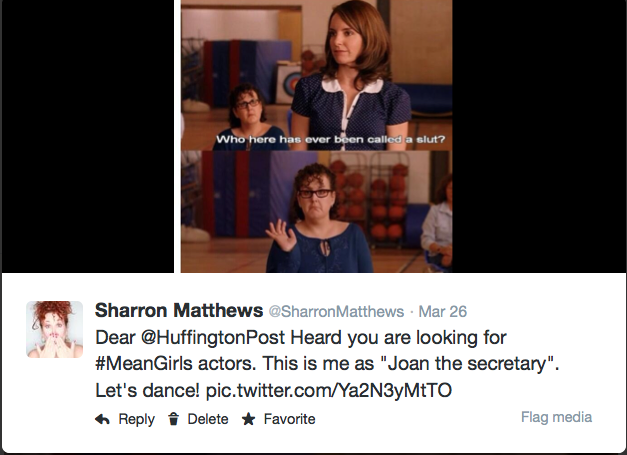Image resolution: width=627 pixels, height=455 pixels.
Task: Click the Favorite star icon
Action: pos(248,419)
